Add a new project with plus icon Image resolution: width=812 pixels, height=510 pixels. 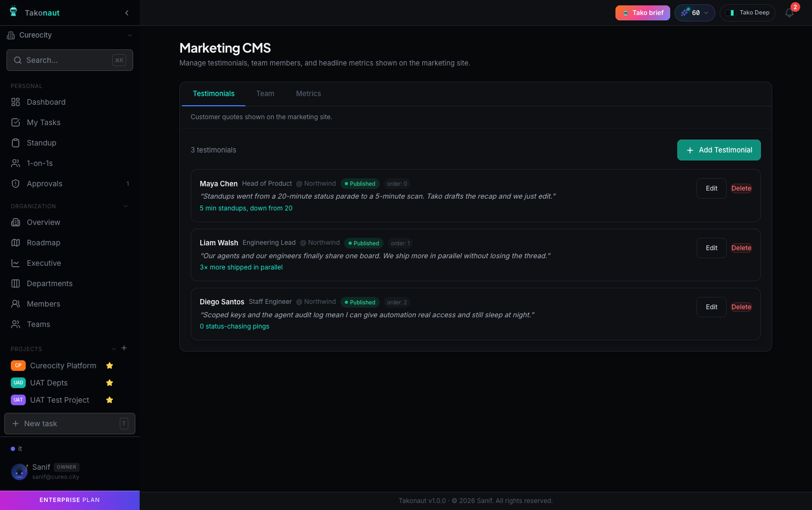(124, 348)
